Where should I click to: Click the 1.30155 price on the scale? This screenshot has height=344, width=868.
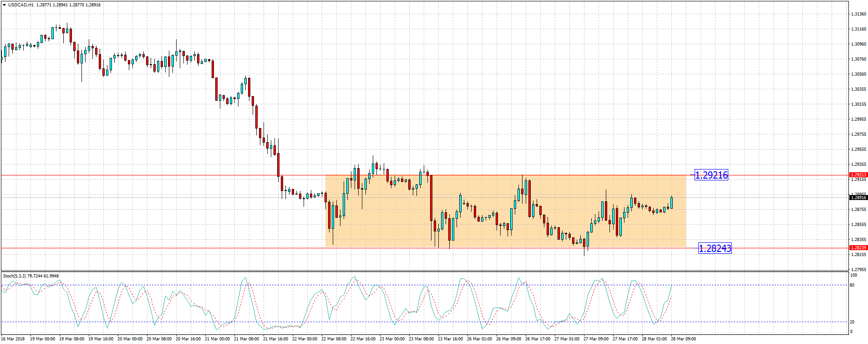coord(858,104)
